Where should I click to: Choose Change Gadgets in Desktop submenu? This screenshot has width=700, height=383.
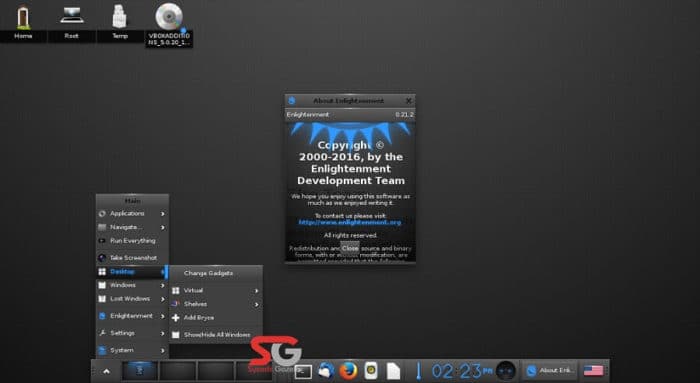tap(208, 273)
